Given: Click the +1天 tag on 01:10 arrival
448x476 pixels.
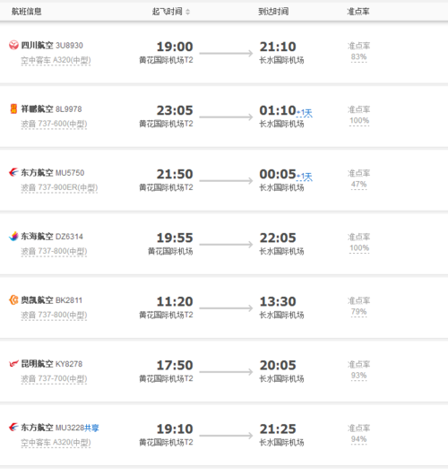Looking at the screenshot, I should click(x=305, y=113).
